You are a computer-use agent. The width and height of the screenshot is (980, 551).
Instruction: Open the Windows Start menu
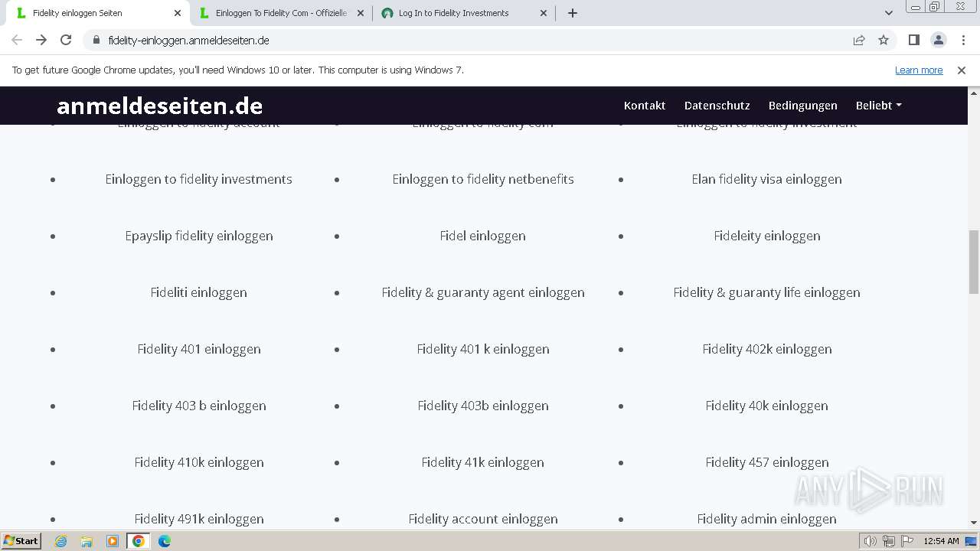click(21, 541)
